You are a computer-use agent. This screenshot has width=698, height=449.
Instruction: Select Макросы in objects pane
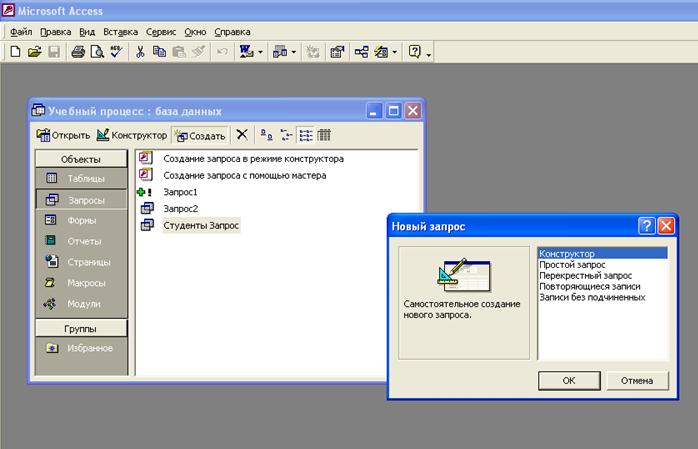click(81, 283)
